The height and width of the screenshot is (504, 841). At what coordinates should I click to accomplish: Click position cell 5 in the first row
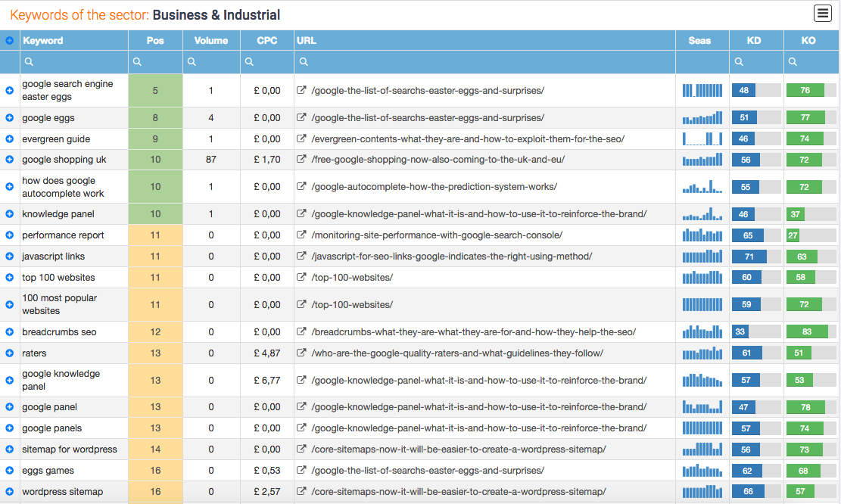155,90
